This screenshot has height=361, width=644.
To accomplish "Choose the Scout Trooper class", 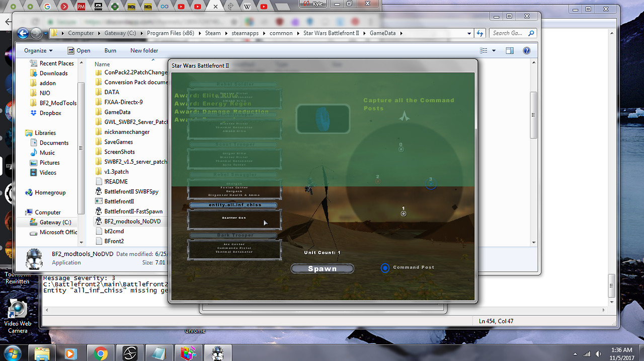I will point(234,145).
